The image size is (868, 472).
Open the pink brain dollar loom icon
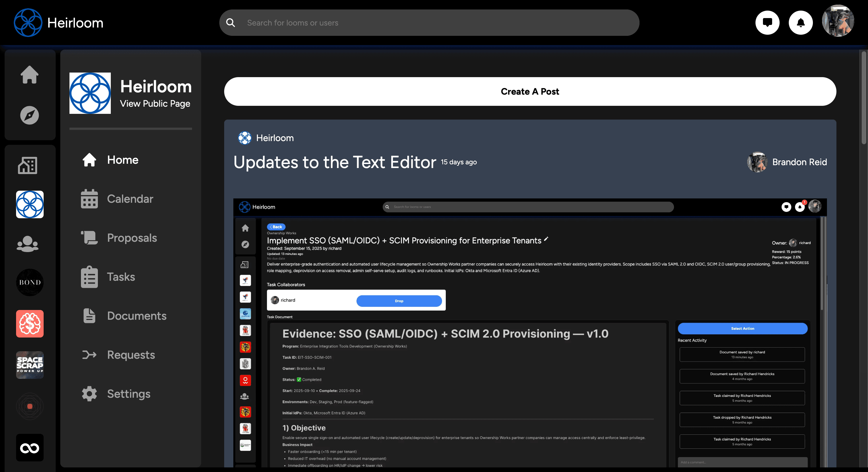click(x=30, y=324)
